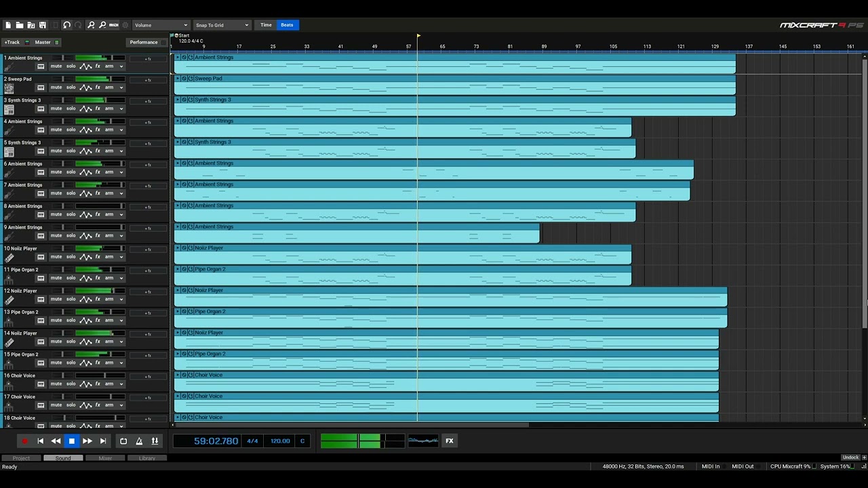
Task: Expand arm options on track 7 Ambient Strings
Action: (x=121, y=193)
